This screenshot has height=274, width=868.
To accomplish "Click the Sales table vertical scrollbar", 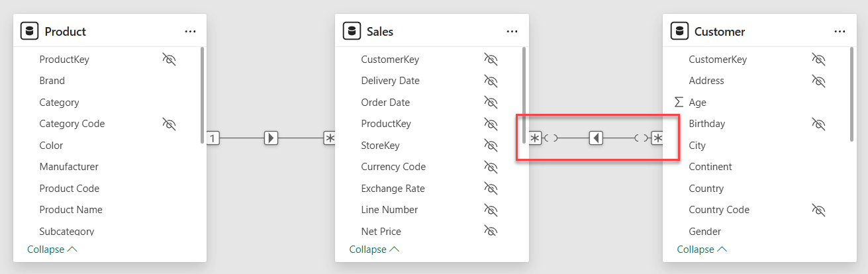I will point(524,93).
